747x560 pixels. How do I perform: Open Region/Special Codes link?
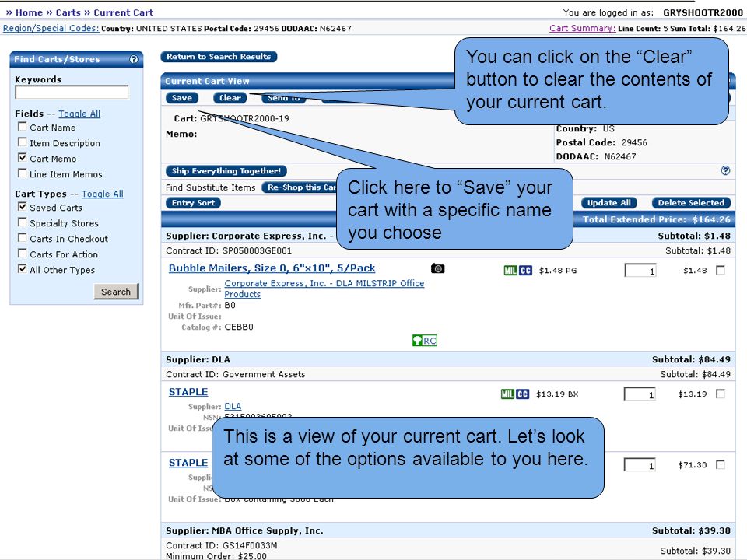point(51,28)
